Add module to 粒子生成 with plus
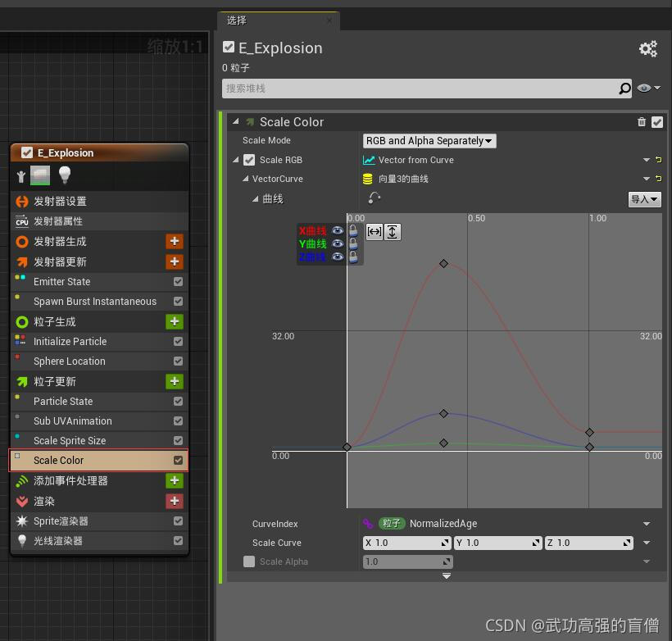 point(175,321)
